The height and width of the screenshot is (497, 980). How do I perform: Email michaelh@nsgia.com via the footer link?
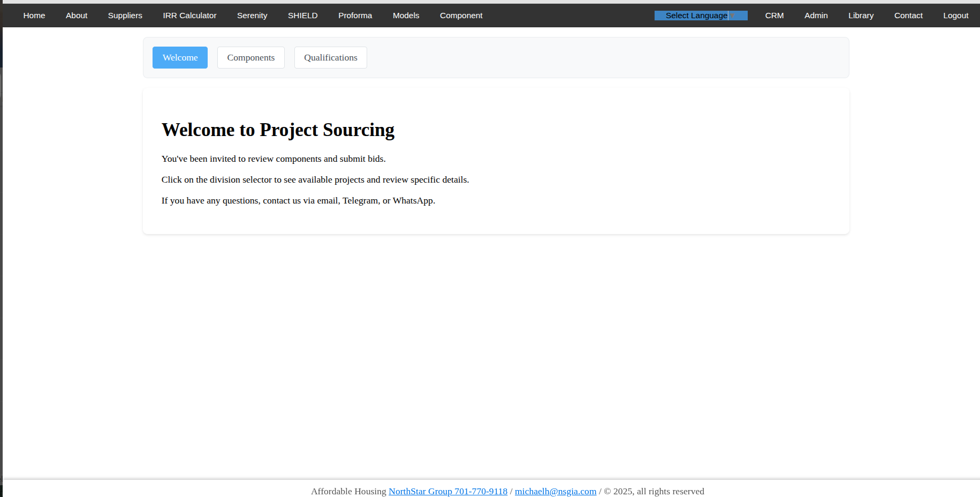(555, 491)
